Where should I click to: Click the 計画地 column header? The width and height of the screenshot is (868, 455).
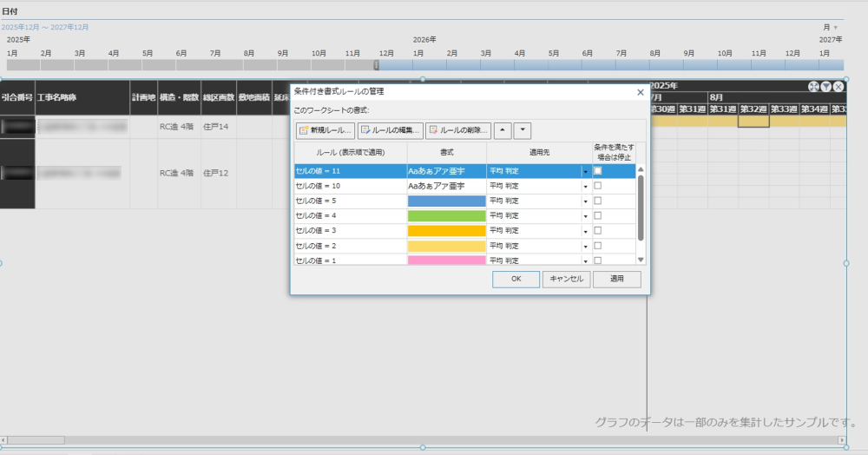pos(144,97)
